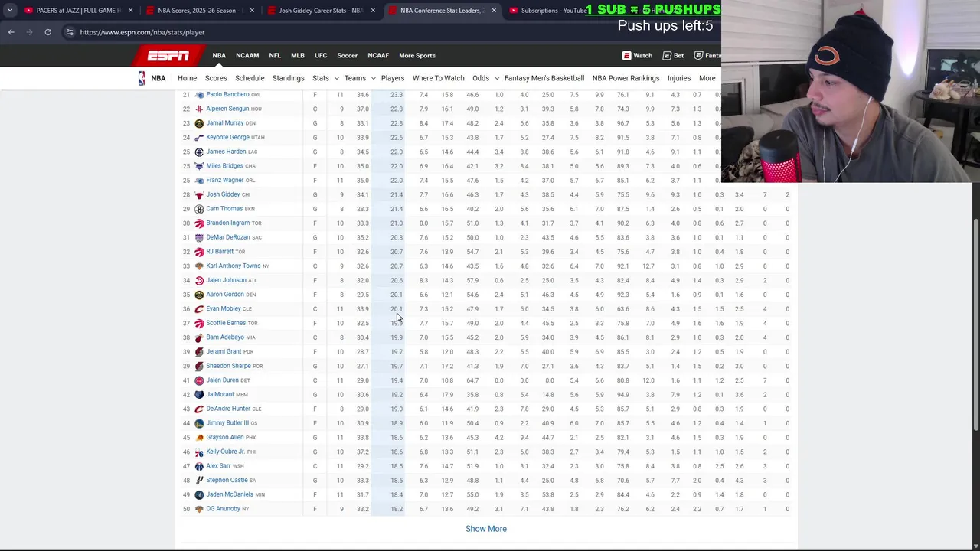Switch to the NBA Scores 2025-26 tab
The image size is (980, 551).
click(198, 11)
